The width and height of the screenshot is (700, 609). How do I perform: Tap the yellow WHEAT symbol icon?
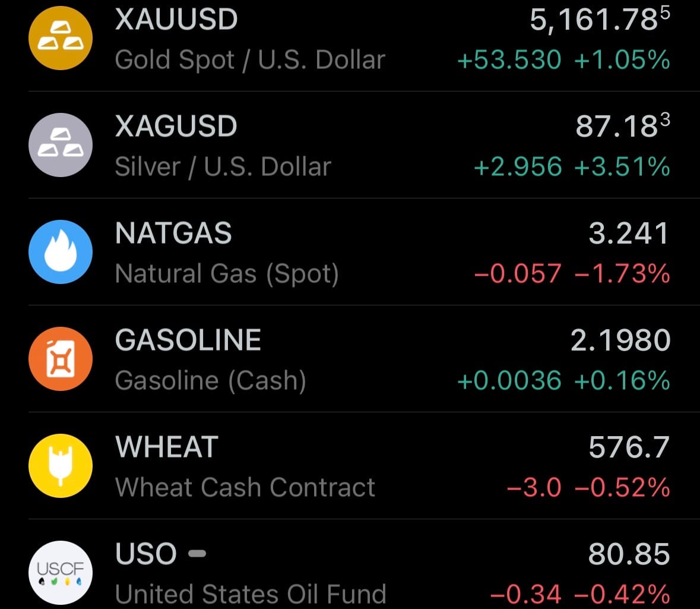pyautogui.click(x=61, y=466)
